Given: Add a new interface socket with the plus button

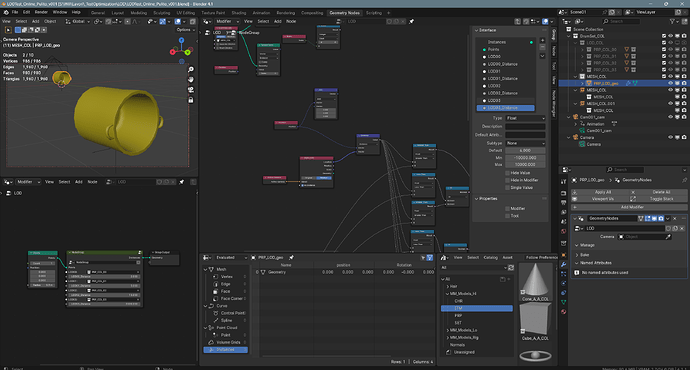Looking at the screenshot, I should point(542,40).
